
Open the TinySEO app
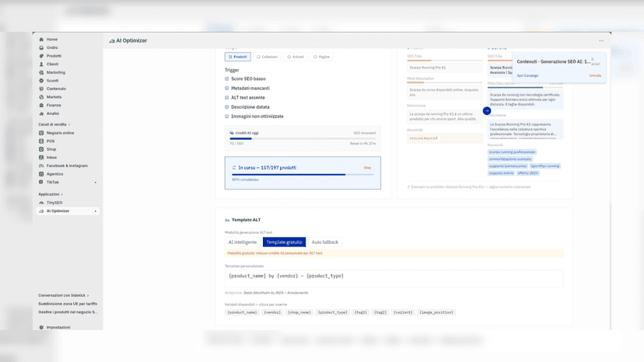[x=54, y=203]
